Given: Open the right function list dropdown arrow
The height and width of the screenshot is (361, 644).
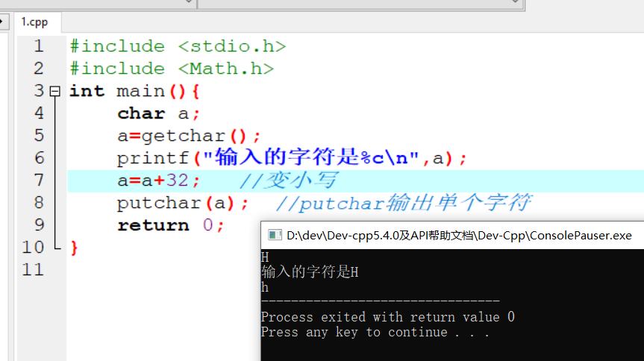Looking at the screenshot, I should pyautogui.click(x=515, y=1).
